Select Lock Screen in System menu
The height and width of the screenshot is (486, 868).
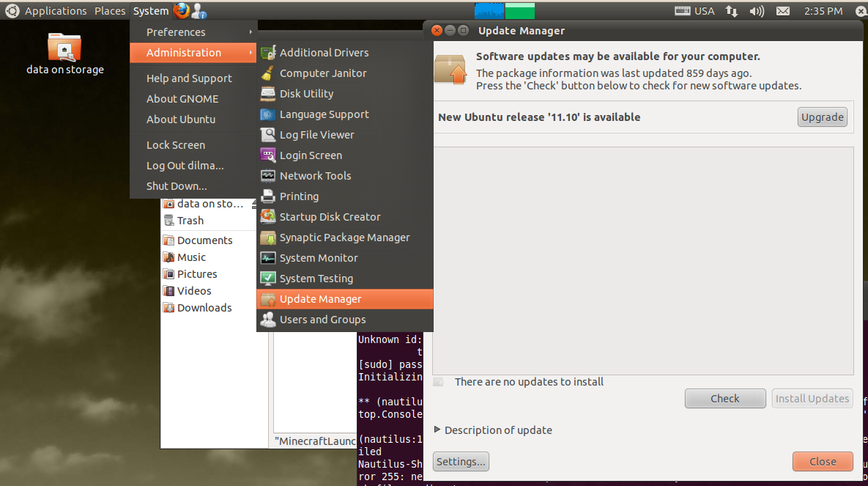(176, 145)
